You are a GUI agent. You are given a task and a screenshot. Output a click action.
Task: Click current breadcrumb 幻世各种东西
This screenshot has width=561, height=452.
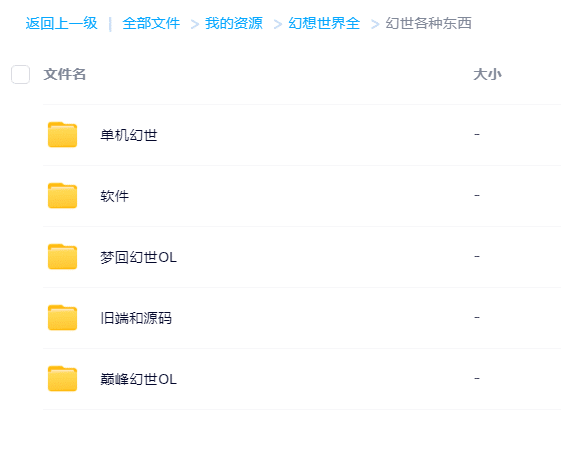coord(429,23)
